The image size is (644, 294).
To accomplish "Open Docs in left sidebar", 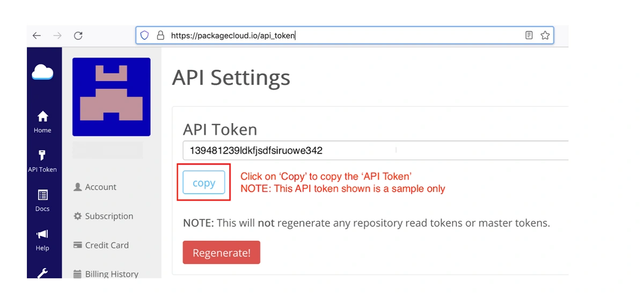I will (42, 200).
